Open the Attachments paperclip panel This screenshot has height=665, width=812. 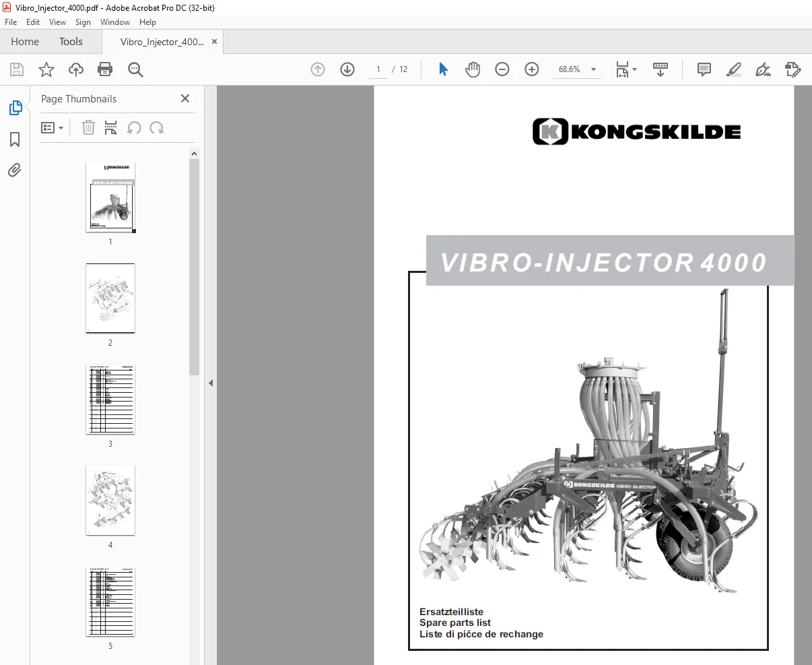[x=15, y=170]
